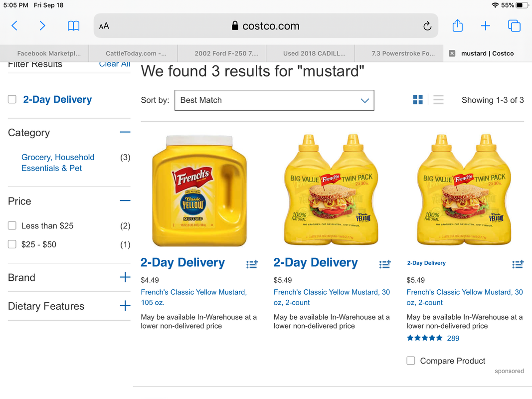Open Grocery, Household Essentials & Pet category
Viewport: 532px width, 399px height.
tap(58, 163)
